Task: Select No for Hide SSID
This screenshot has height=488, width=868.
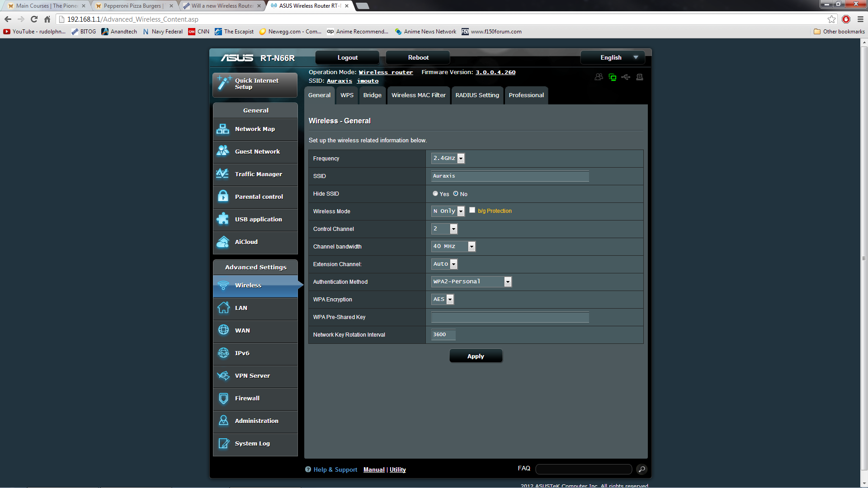Action: tap(456, 193)
